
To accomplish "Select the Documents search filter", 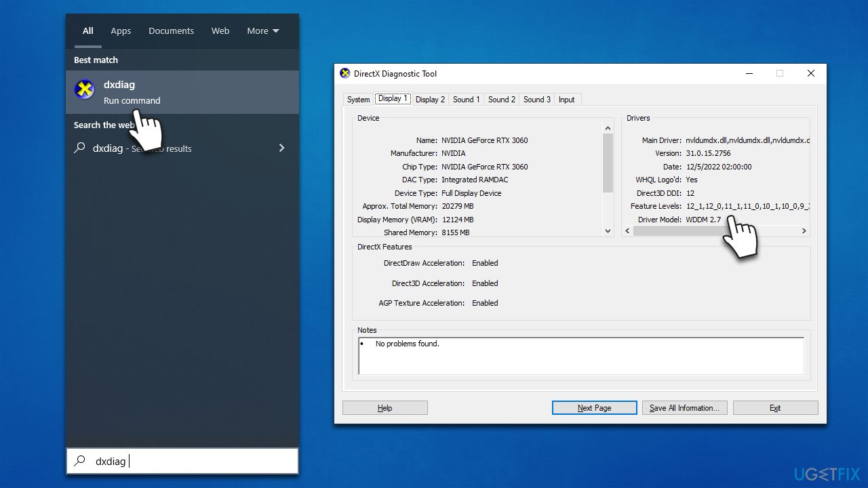I will 171,31.
